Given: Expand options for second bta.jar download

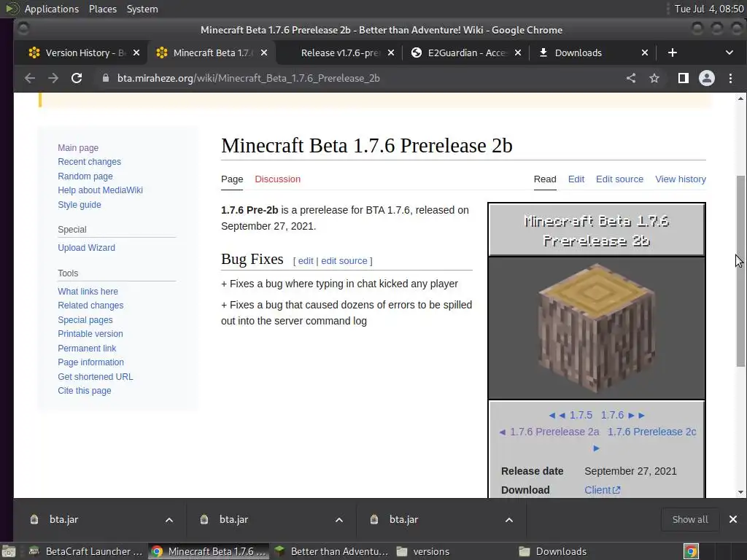Looking at the screenshot, I should coord(338,520).
